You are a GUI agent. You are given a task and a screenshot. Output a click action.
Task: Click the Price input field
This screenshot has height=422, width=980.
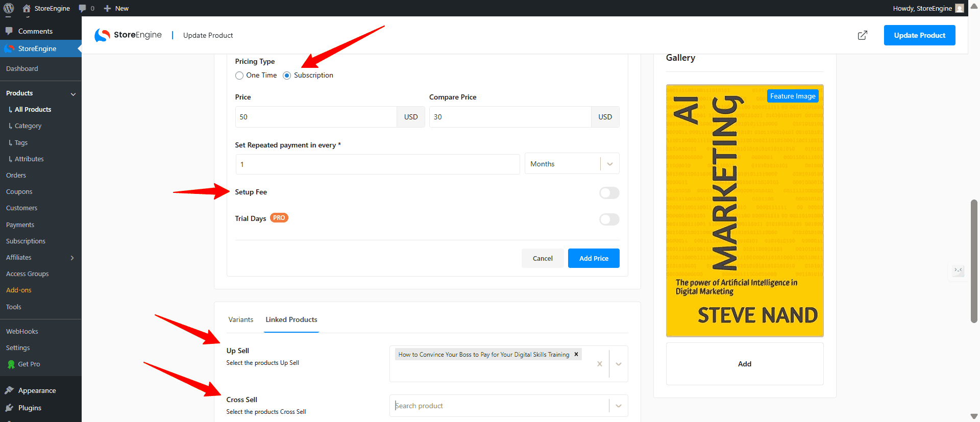coord(316,117)
